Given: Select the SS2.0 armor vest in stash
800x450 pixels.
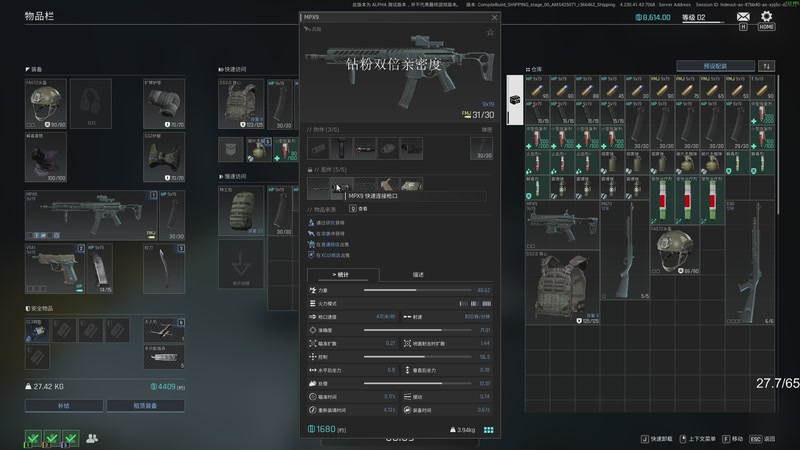Looking at the screenshot, I should pos(562,288).
